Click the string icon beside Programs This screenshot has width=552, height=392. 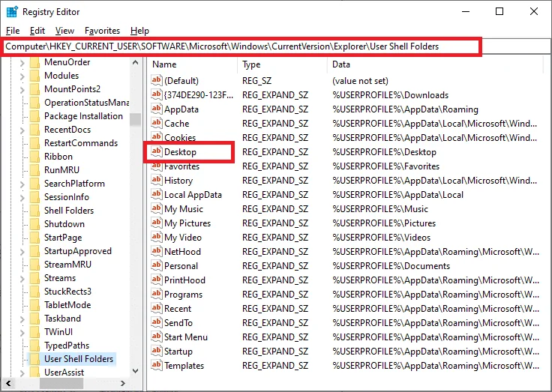pyautogui.click(x=157, y=294)
